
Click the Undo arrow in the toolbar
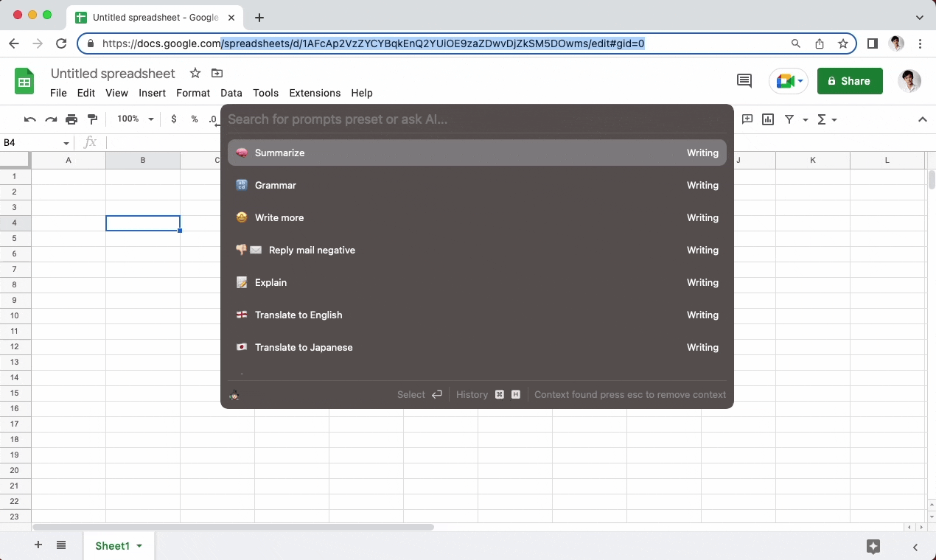click(30, 119)
